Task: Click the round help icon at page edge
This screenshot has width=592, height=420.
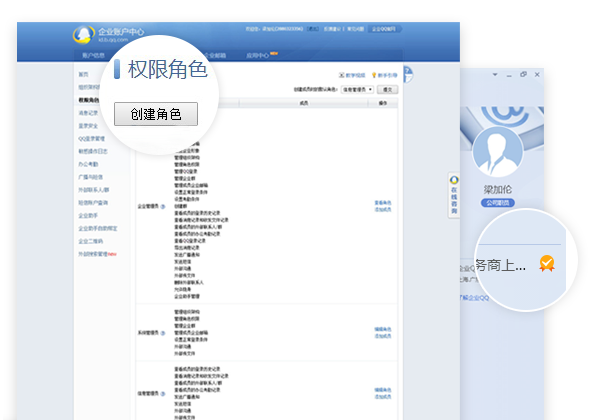Action: pyautogui.click(x=408, y=74)
